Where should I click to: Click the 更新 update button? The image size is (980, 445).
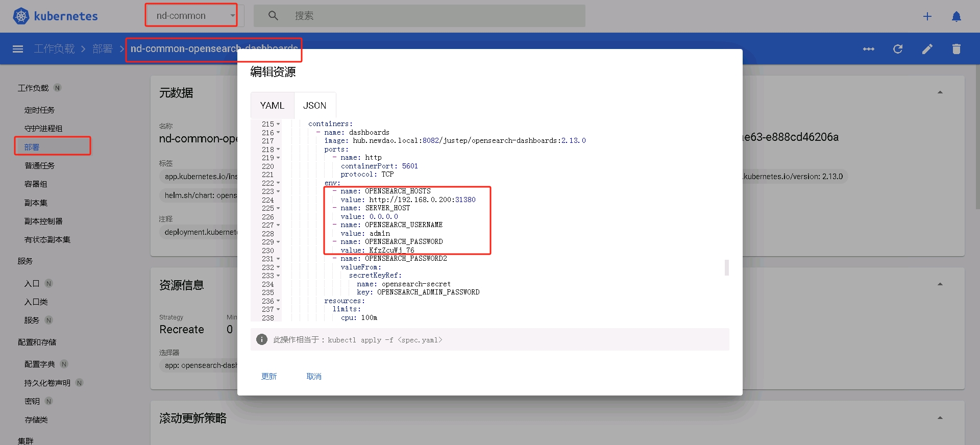[269, 377]
